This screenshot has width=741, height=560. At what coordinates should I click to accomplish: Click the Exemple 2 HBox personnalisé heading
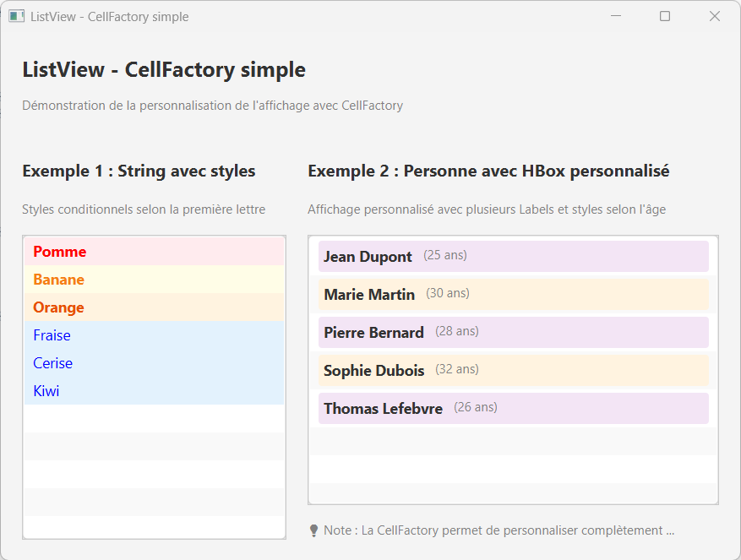click(x=488, y=171)
